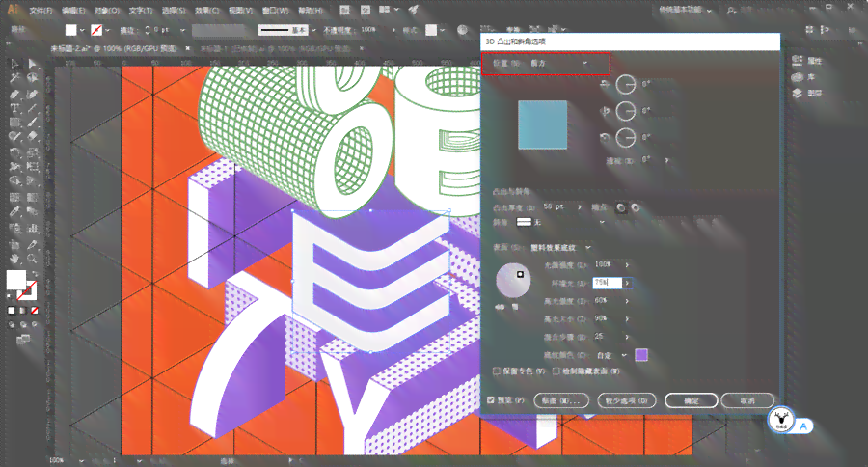This screenshot has width=868, height=467.
Task: Click the GPU rocket icon in menu bar
Action: coord(414,10)
